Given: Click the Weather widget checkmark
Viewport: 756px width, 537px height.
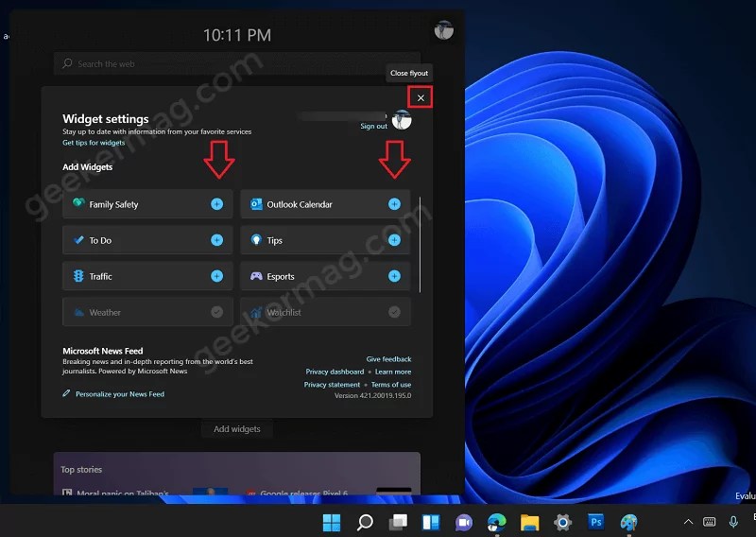Looking at the screenshot, I should 217,312.
